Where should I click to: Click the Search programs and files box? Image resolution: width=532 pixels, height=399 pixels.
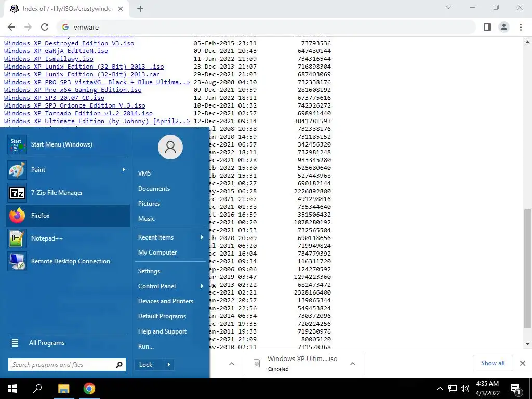tap(67, 365)
